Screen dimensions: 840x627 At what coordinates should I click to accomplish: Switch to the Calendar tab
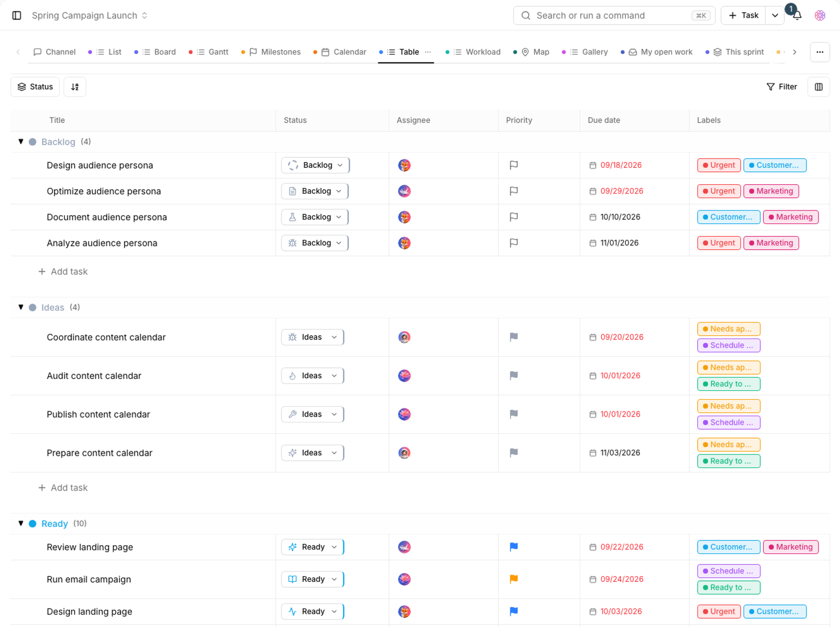click(x=340, y=52)
